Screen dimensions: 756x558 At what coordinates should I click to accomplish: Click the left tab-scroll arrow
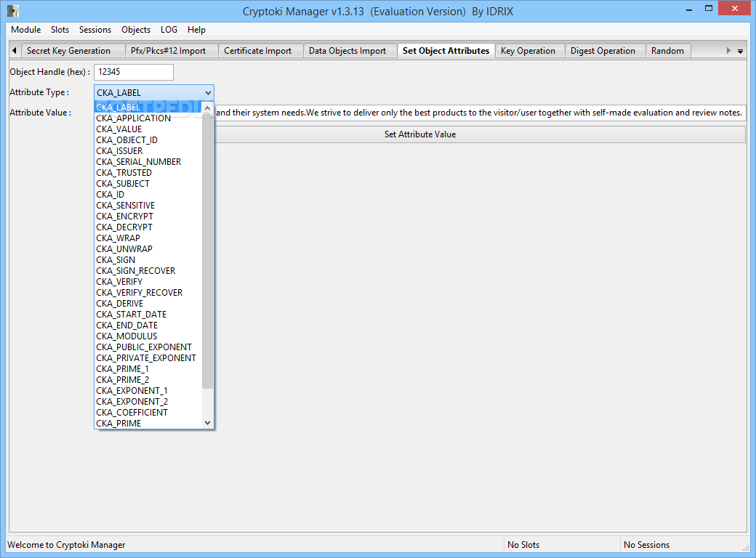click(x=15, y=51)
